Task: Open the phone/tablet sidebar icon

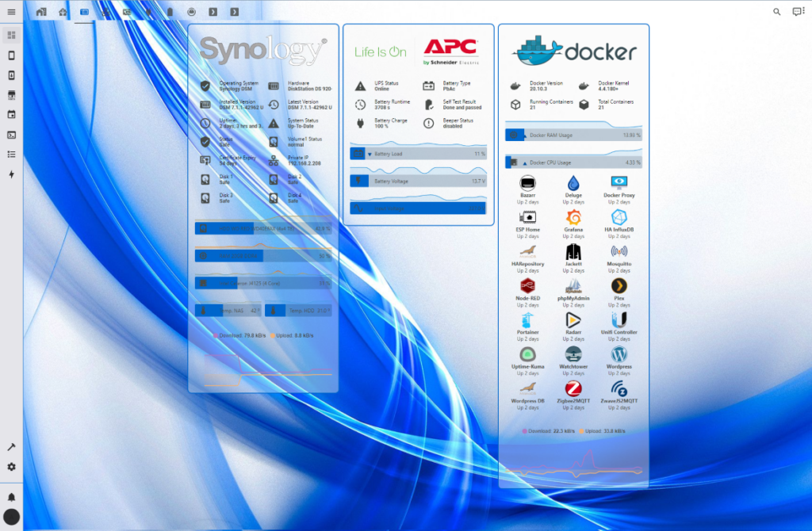Action: (x=11, y=55)
